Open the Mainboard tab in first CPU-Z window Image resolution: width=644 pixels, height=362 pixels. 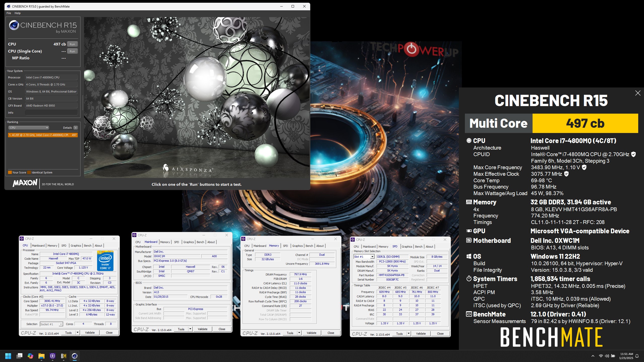38,246
